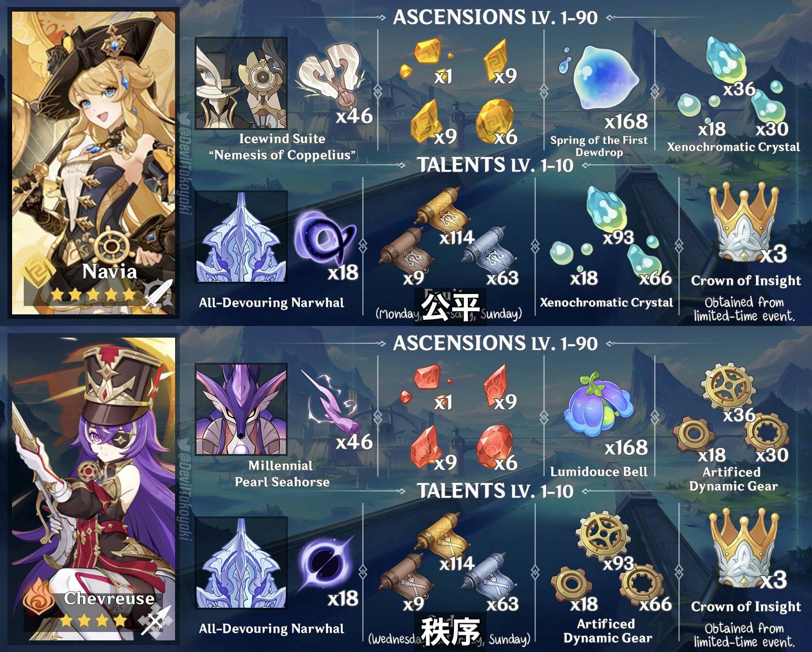812x652 pixels.
Task: Select the x114 golden talent scroll for Navia
Action: pos(440,209)
